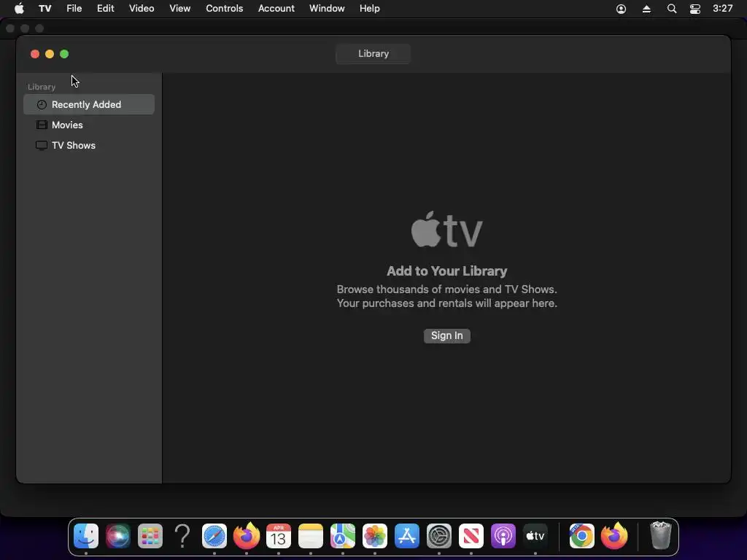Click the Library sidebar section header
This screenshot has height=560, width=747.
(42, 87)
